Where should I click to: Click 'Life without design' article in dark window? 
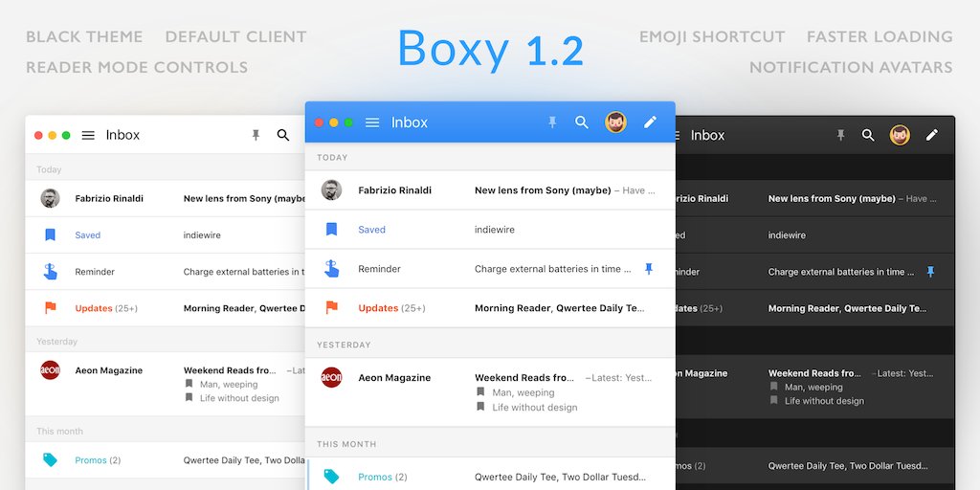[824, 401]
